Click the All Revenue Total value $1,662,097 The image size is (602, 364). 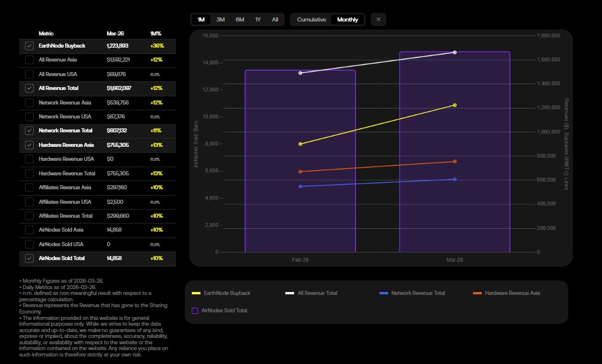[x=119, y=88]
